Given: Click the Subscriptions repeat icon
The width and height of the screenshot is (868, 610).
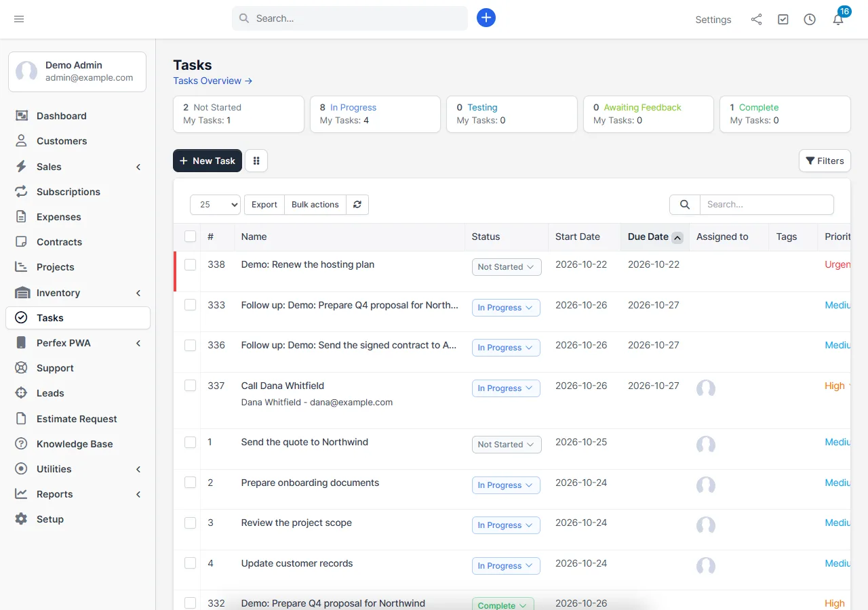Looking at the screenshot, I should (x=22, y=192).
